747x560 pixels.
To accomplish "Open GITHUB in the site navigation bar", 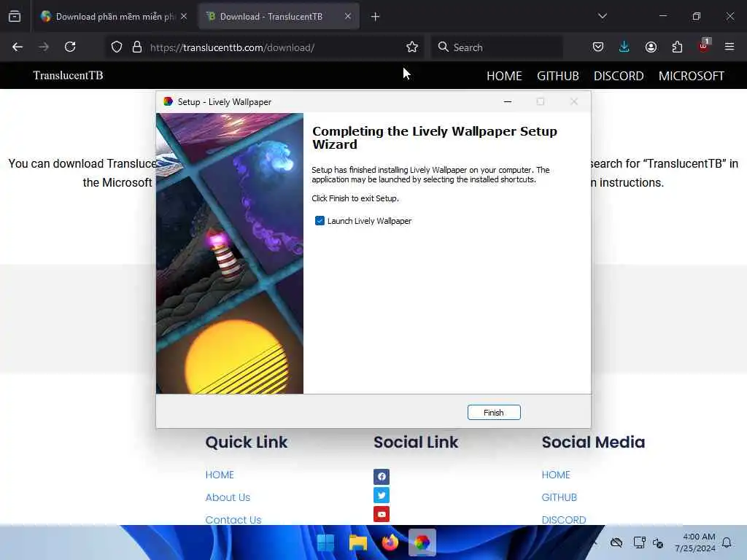I will tap(558, 76).
